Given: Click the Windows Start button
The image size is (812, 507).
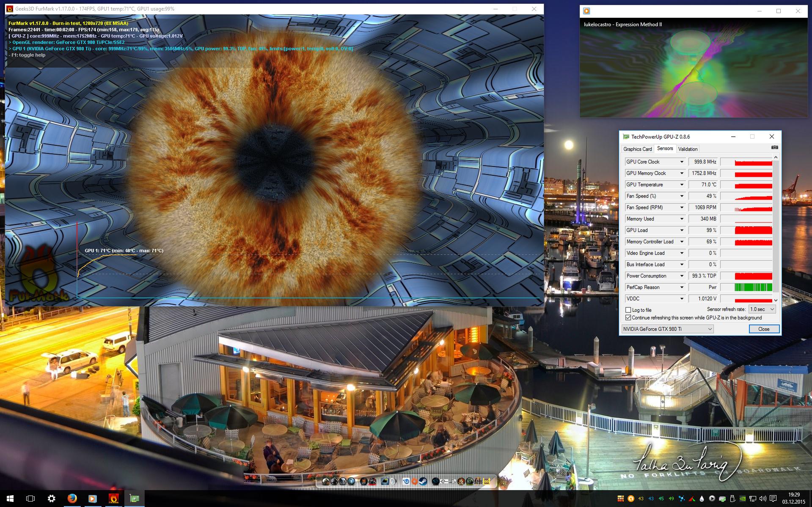Looking at the screenshot, I should [10, 499].
